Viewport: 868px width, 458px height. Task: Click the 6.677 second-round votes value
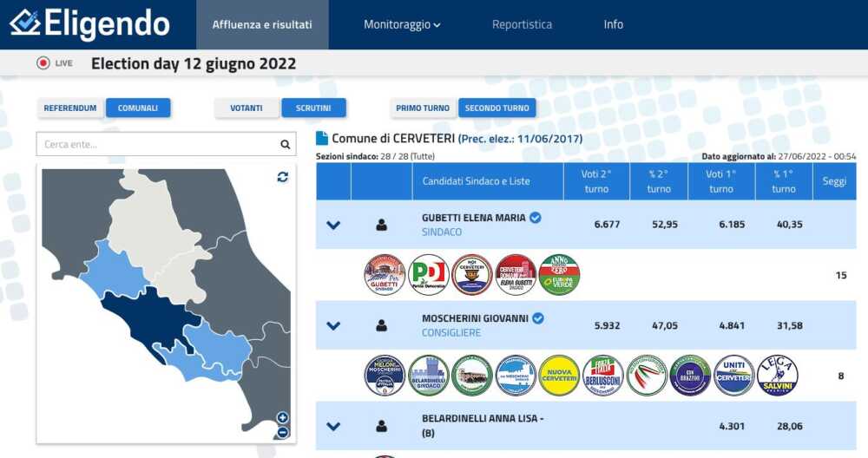[x=608, y=224]
